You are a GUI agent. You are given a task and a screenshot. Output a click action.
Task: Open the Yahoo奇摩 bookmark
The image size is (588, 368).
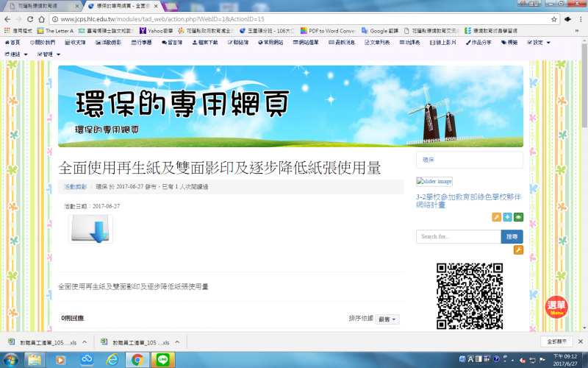click(x=156, y=31)
